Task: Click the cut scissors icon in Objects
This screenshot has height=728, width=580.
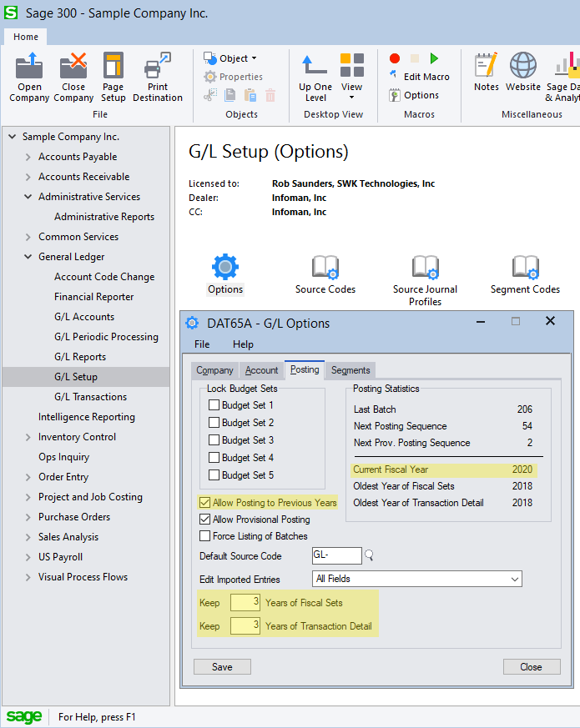Action: [x=210, y=95]
